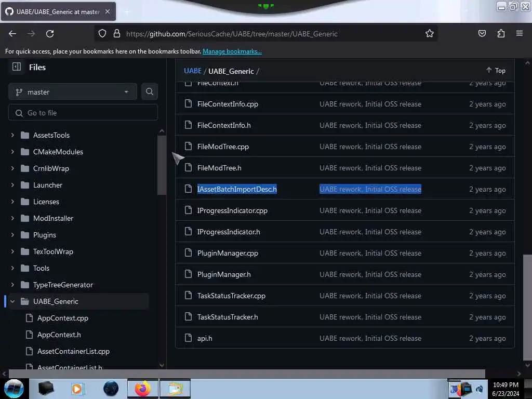Open TaskStatusTracker.cpp file

click(231, 296)
